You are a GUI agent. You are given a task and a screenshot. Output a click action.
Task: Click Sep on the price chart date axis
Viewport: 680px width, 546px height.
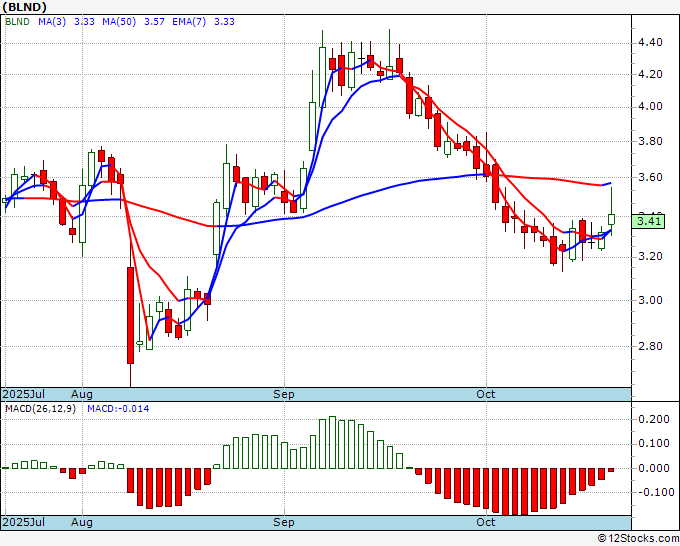pos(284,394)
